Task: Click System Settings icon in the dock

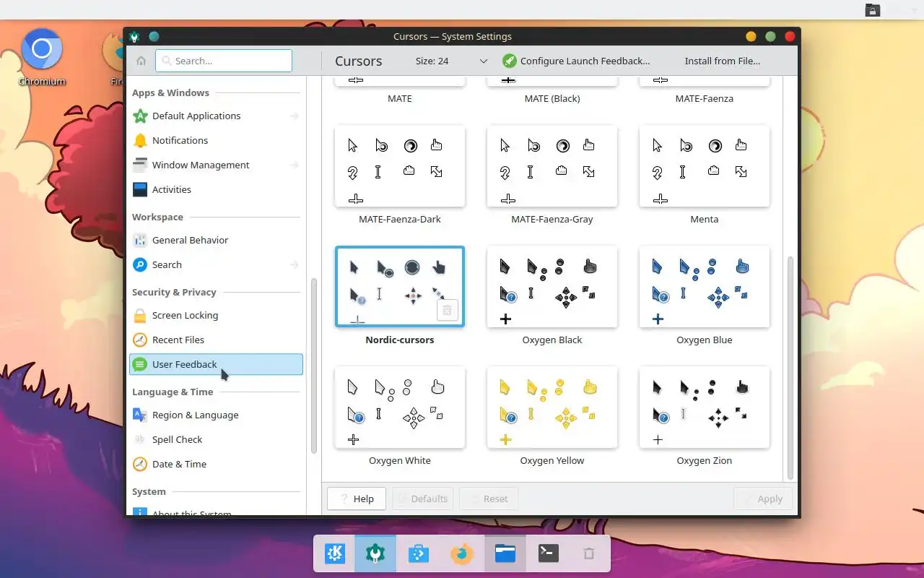Action: click(375, 554)
